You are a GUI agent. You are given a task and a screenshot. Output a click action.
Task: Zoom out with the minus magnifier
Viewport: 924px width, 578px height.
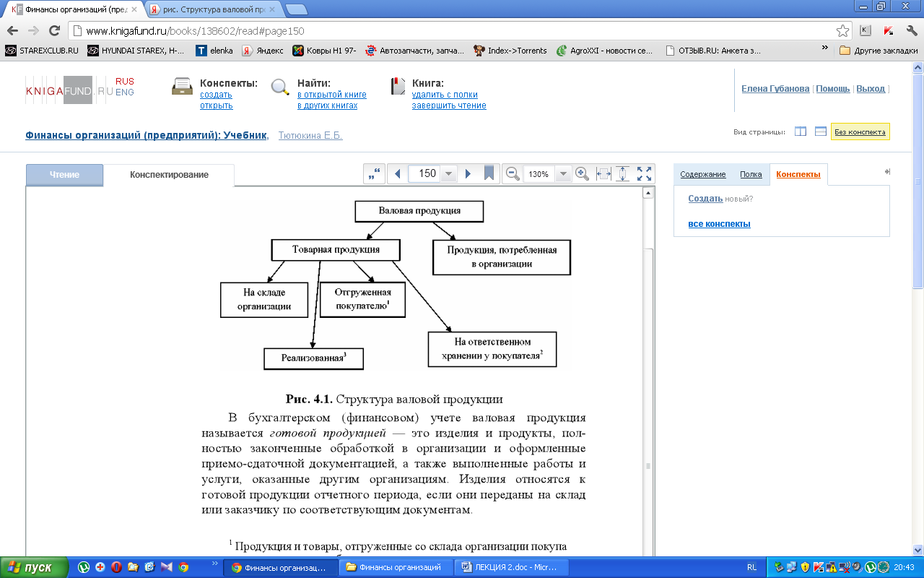pyautogui.click(x=513, y=174)
